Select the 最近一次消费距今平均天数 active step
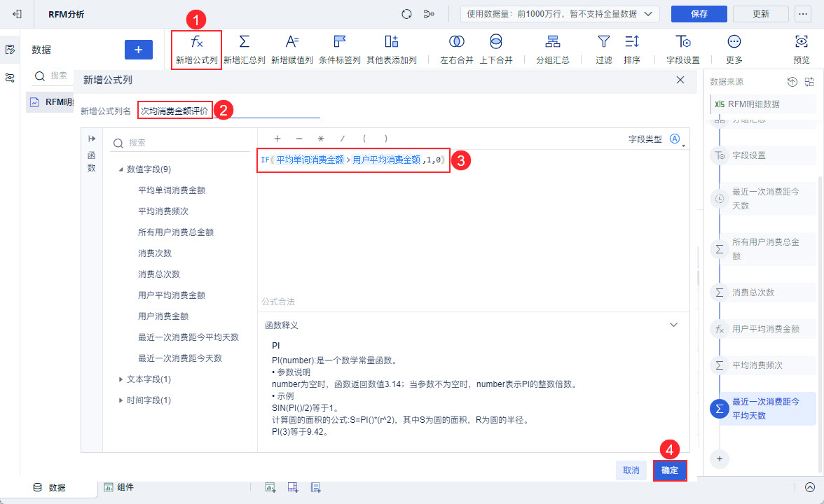 click(x=764, y=409)
